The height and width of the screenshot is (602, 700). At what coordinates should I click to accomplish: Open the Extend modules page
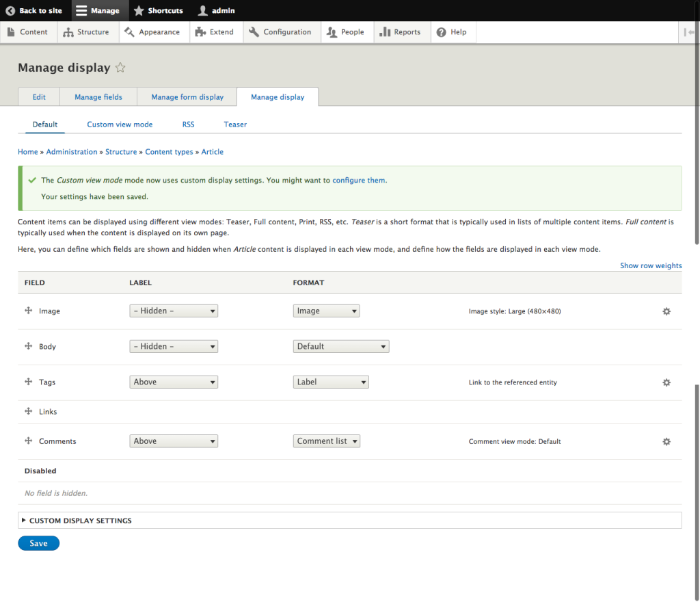[x=215, y=32]
